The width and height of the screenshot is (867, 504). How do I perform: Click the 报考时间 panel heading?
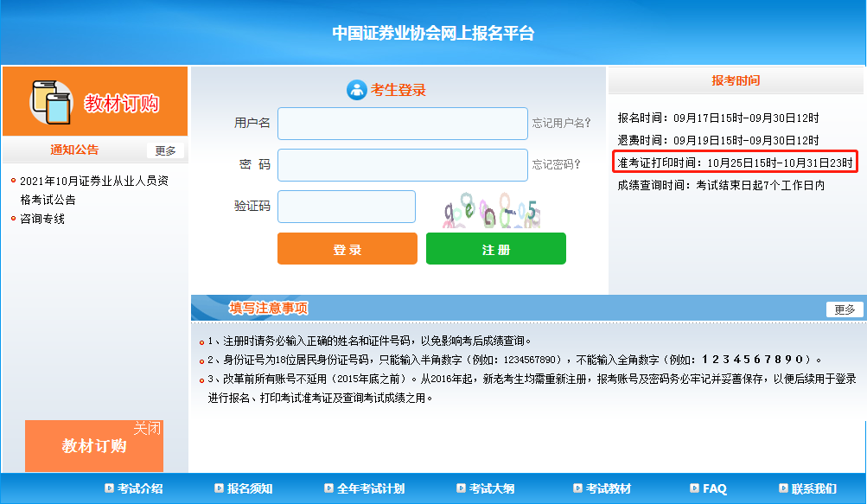point(736,80)
